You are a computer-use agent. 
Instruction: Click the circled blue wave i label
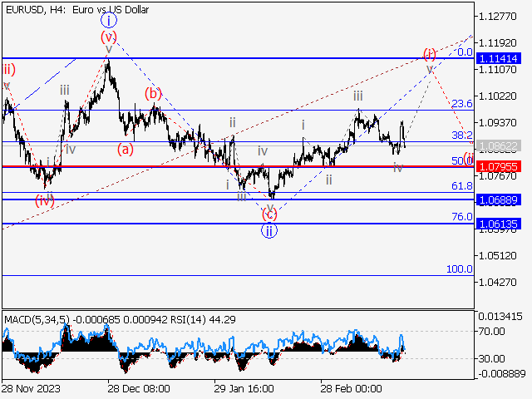point(109,21)
